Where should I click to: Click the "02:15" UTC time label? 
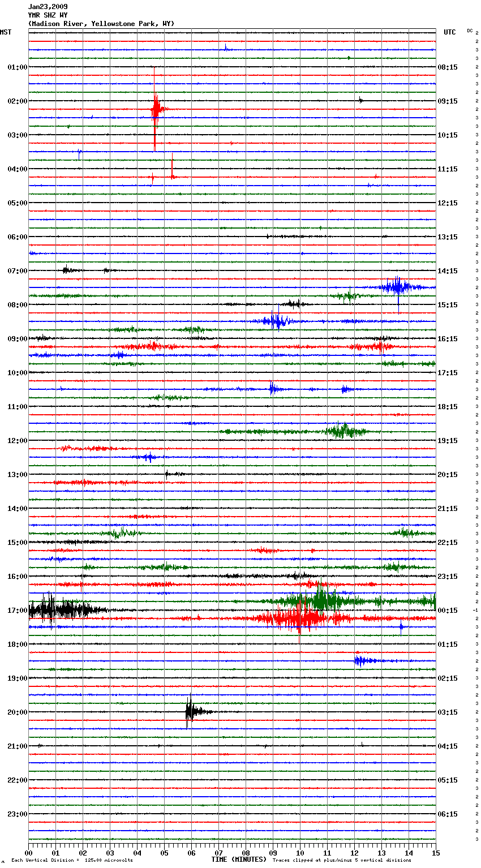[x=448, y=678]
